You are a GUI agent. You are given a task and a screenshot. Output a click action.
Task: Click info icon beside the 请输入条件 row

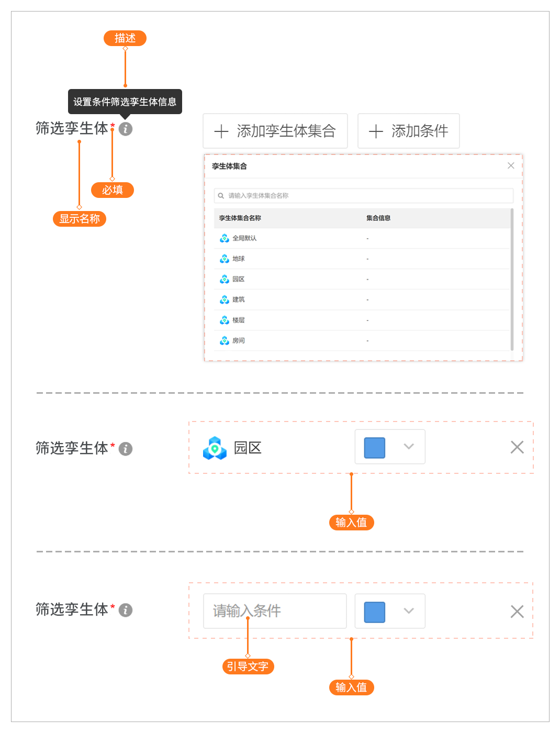click(x=126, y=610)
